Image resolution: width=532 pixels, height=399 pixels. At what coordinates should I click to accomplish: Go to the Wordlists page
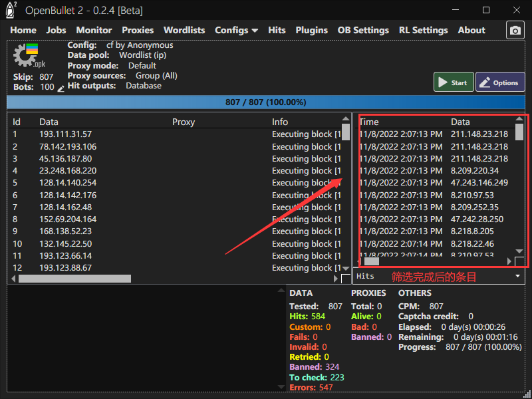coord(184,30)
